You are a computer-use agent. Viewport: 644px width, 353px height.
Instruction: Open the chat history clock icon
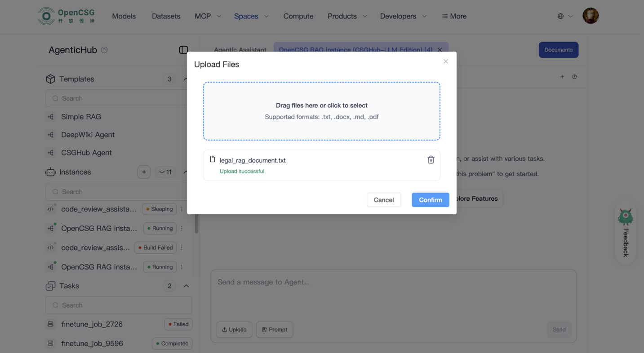pyautogui.click(x=574, y=77)
